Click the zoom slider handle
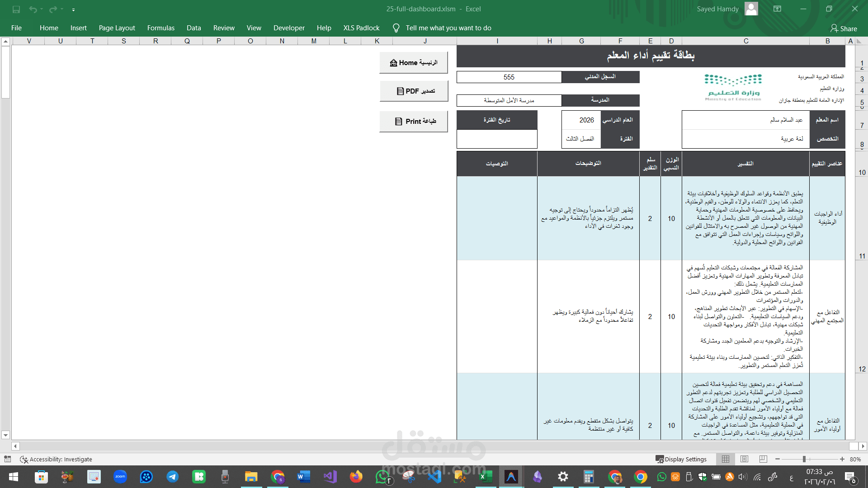This screenshot has width=868, height=488. pyautogui.click(x=804, y=459)
